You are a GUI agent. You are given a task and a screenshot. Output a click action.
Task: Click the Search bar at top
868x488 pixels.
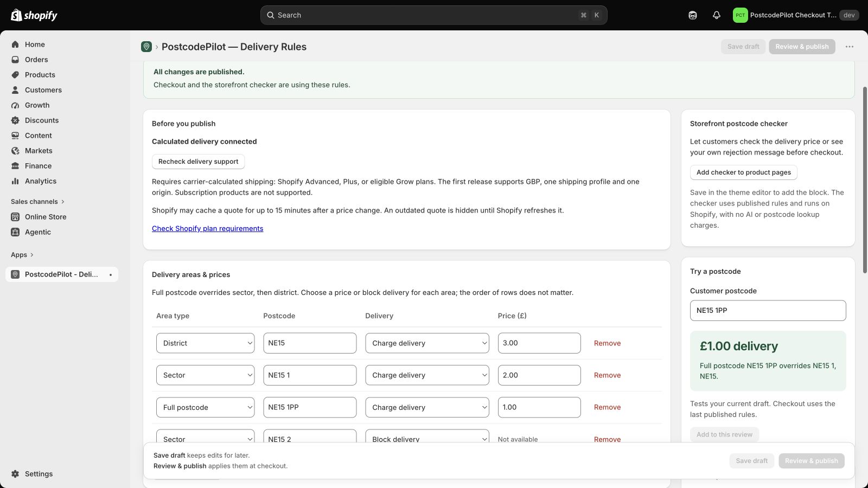433,15
